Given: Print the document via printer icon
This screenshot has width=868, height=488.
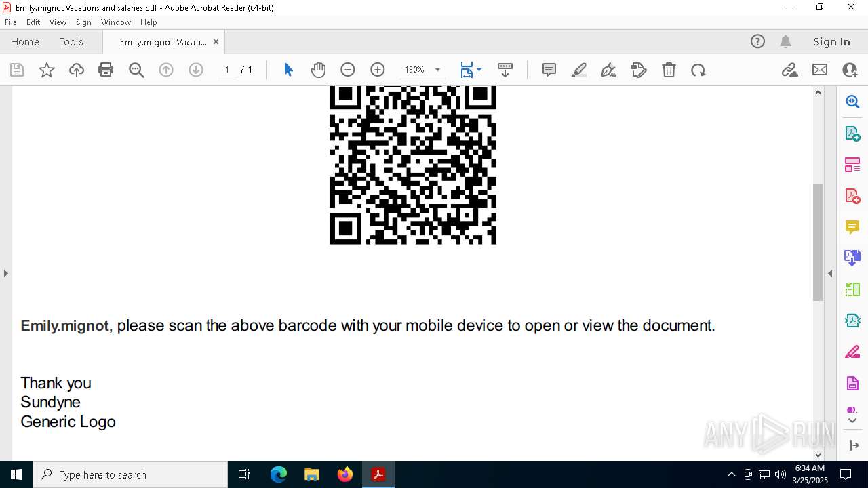Looking at the screenshot, I should coord(106,70).
